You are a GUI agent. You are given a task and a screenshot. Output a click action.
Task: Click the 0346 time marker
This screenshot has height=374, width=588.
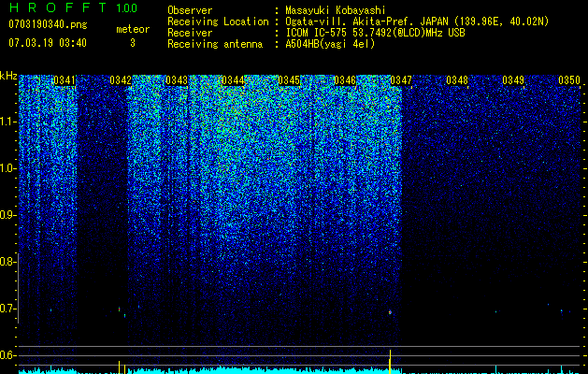[x=345, y=80]
